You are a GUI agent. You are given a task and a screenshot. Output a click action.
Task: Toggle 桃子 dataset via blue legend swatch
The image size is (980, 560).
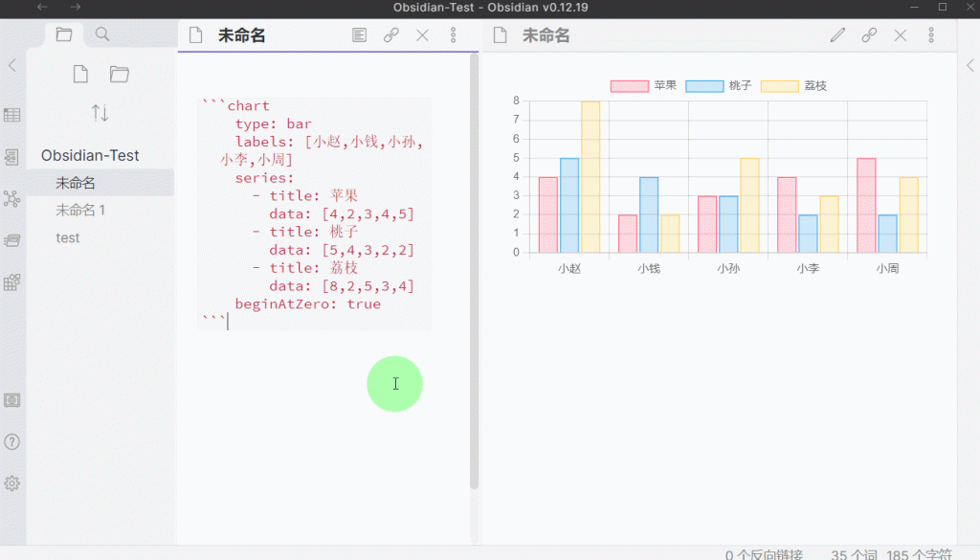point(704,86)
